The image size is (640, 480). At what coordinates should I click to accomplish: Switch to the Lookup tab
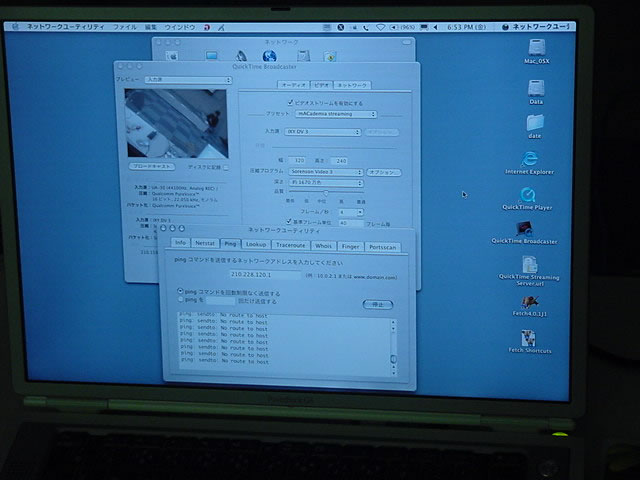tap(256, 244)
